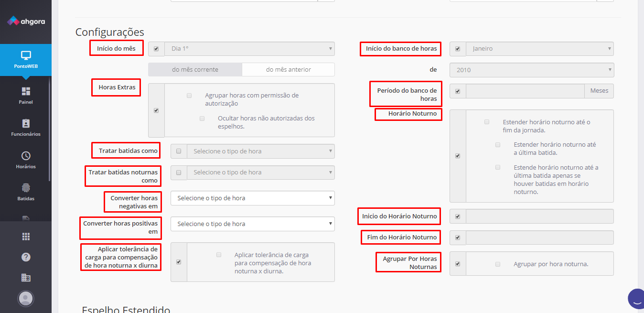Viewport: 644px width, 313px height.
Task: Enable the Tratar batidas como checkbox
Action: coord(179,151)
